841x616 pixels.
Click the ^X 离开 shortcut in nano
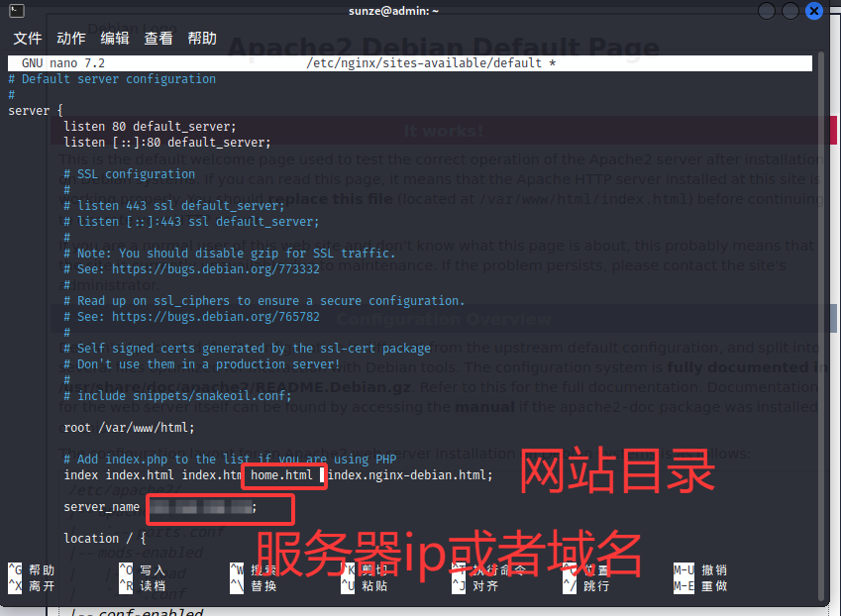pyautogui.click(x=31, y=586)
